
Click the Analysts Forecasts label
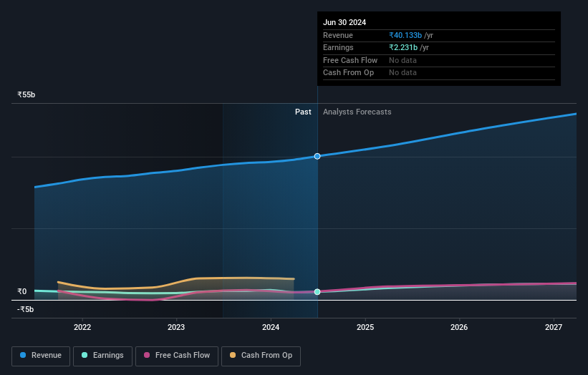tap(357, 112)
